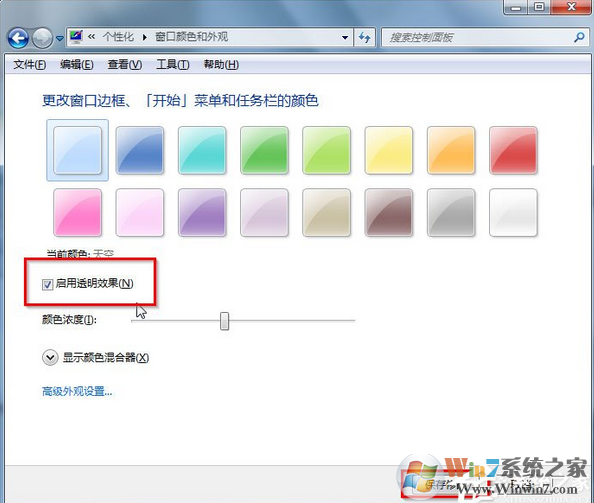This screenshot has height=503, width=594.
Task: Open the 高级外观设置... link
Action: (x=77, y=391)
